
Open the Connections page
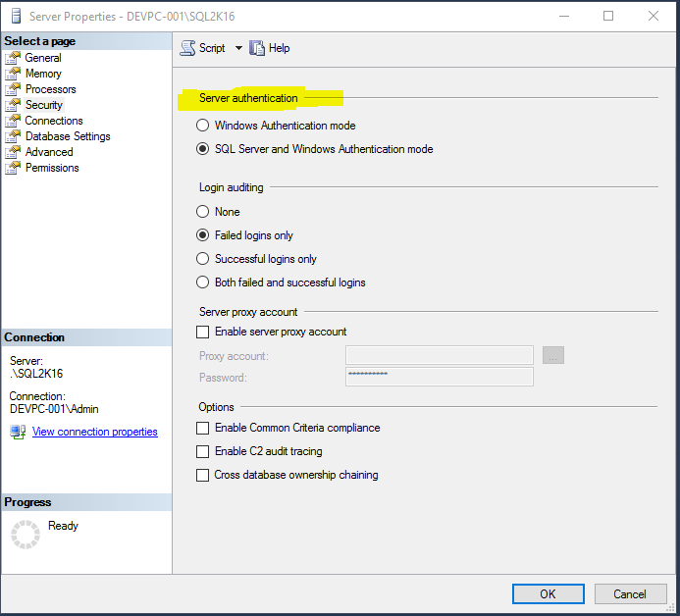54,121
